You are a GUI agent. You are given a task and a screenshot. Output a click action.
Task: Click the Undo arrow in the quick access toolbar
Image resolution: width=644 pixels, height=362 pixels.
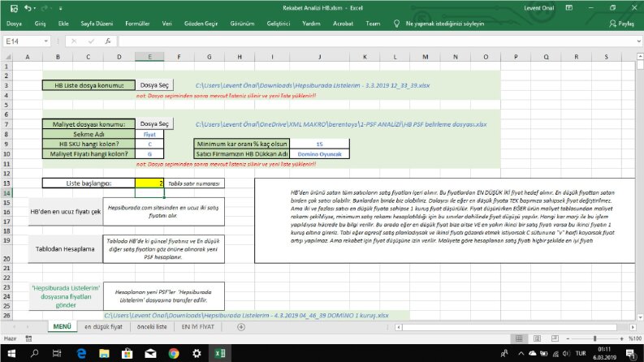pos(28,8)
